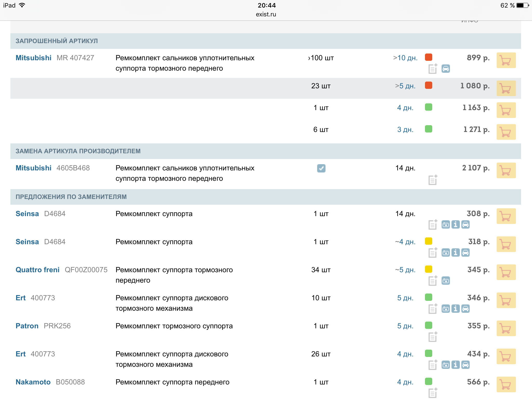
Task: Click the >10 дн. delivery term link
Action: (x=405, y=58)
